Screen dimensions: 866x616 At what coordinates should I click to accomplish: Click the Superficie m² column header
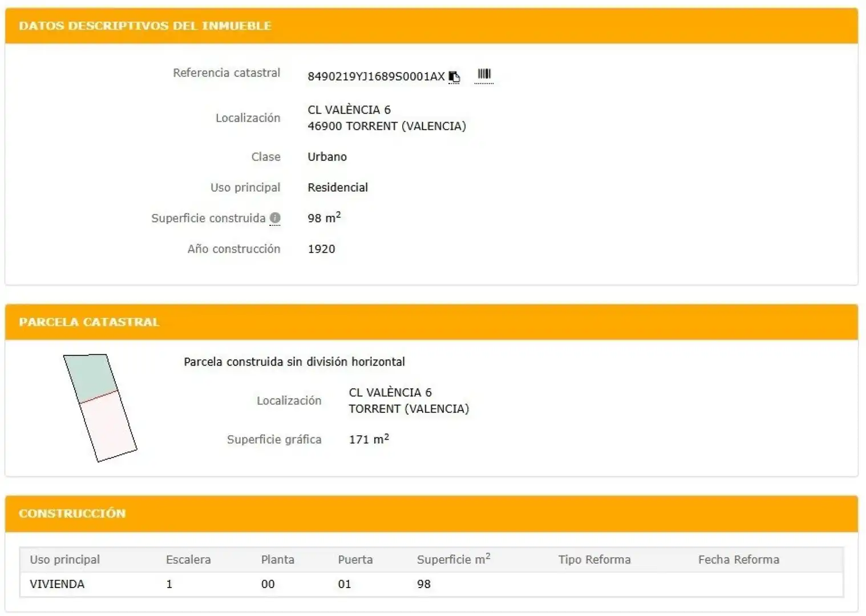(454, 559)
